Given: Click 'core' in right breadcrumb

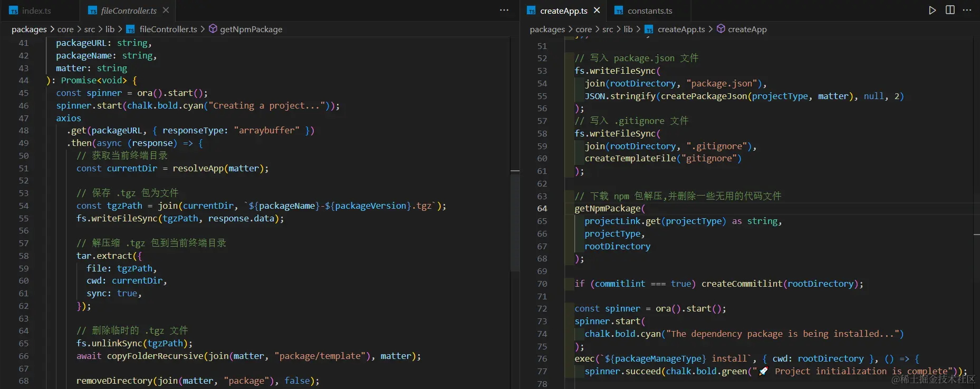Looking at the screenshot, I should (583, 30).
